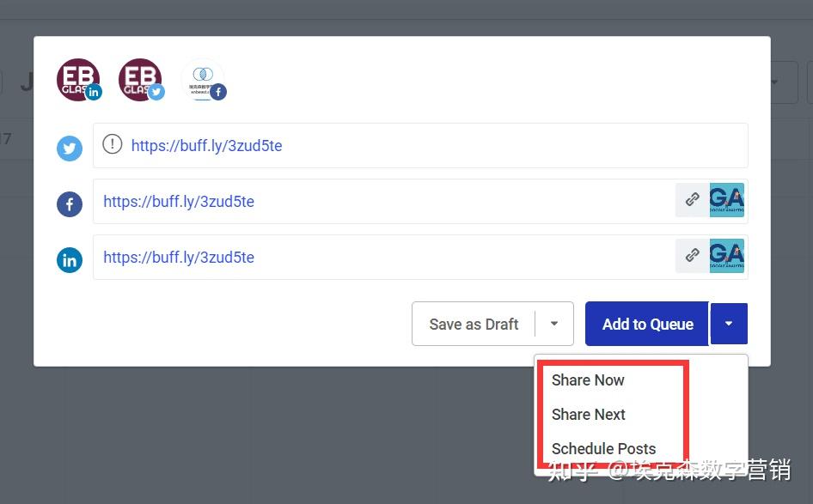Toggle the EB Glass LinkedIn account avatar

pos(78,80)
